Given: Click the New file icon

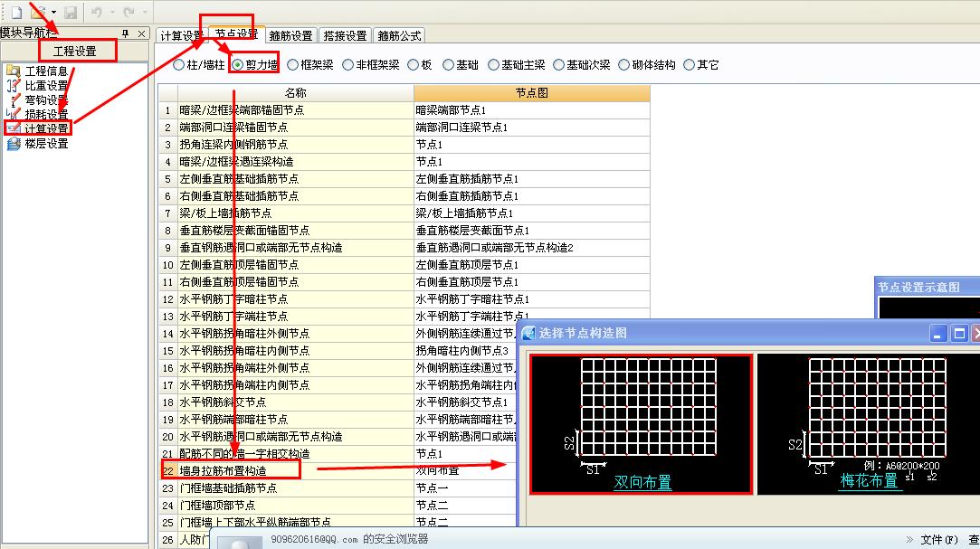Looking at the screenshot, I should pos(16,12).
